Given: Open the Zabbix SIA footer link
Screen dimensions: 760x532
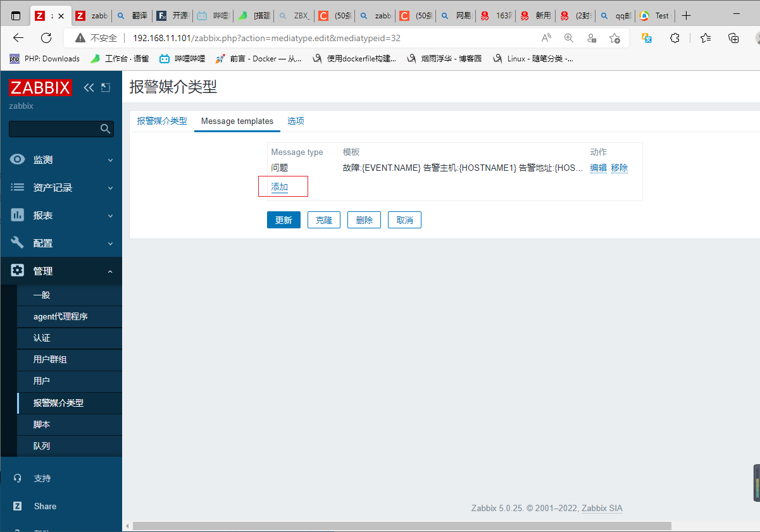Looking at the screenshot, I should tap(602, 508).
